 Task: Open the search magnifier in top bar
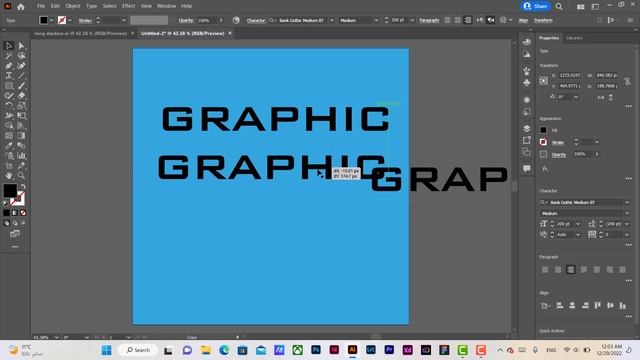click(559, 7)
